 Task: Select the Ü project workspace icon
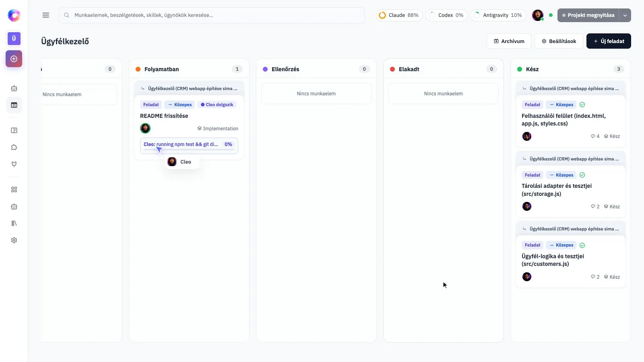point(14,39)
